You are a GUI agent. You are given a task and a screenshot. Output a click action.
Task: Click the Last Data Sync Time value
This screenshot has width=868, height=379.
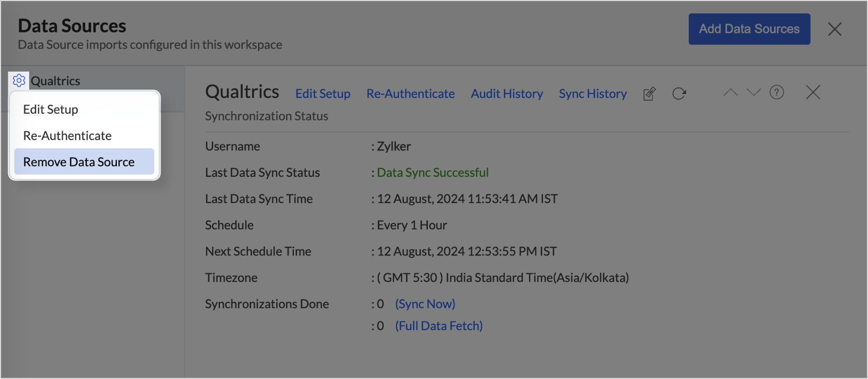[468, 199]
